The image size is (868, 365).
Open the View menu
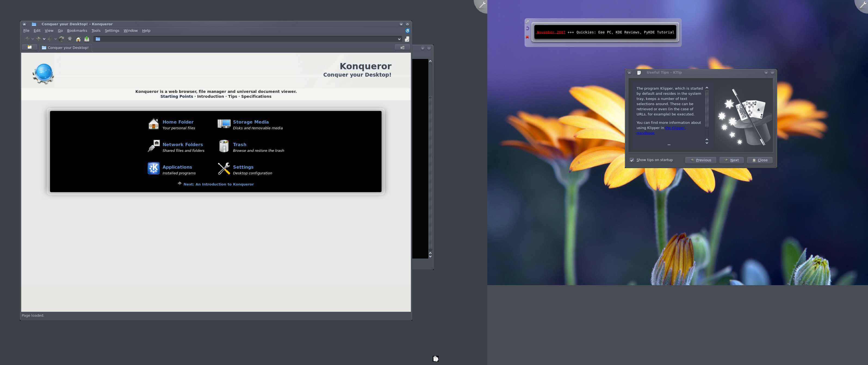pyautogui.click(x=49, y=31)
